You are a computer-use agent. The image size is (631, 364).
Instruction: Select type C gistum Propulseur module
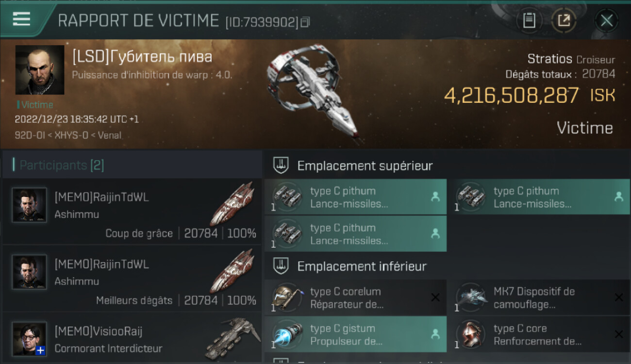point(355,334)
